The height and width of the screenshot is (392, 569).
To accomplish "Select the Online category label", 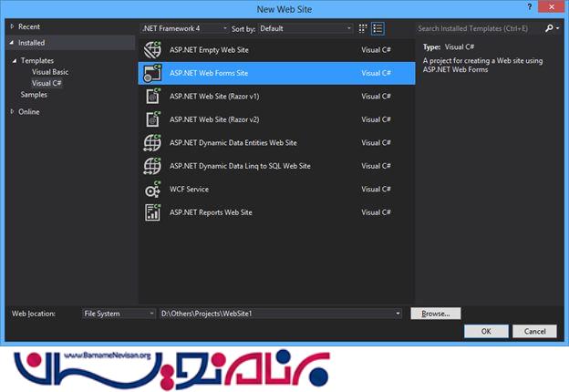I will (x=29, y=112).
